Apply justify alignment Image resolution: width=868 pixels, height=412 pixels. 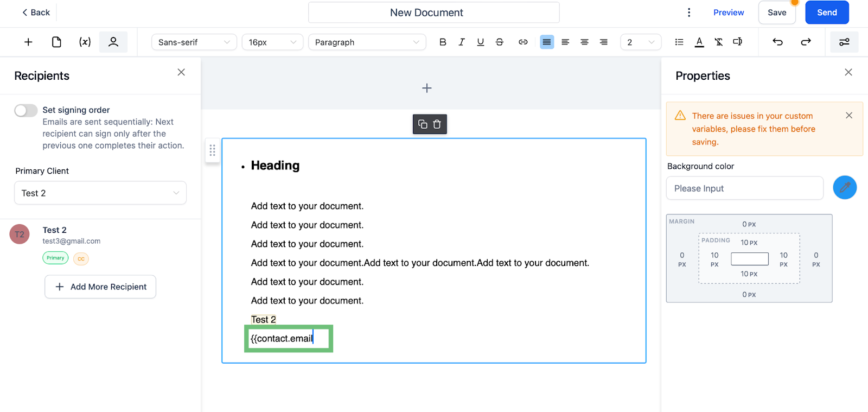coord(547,42)
